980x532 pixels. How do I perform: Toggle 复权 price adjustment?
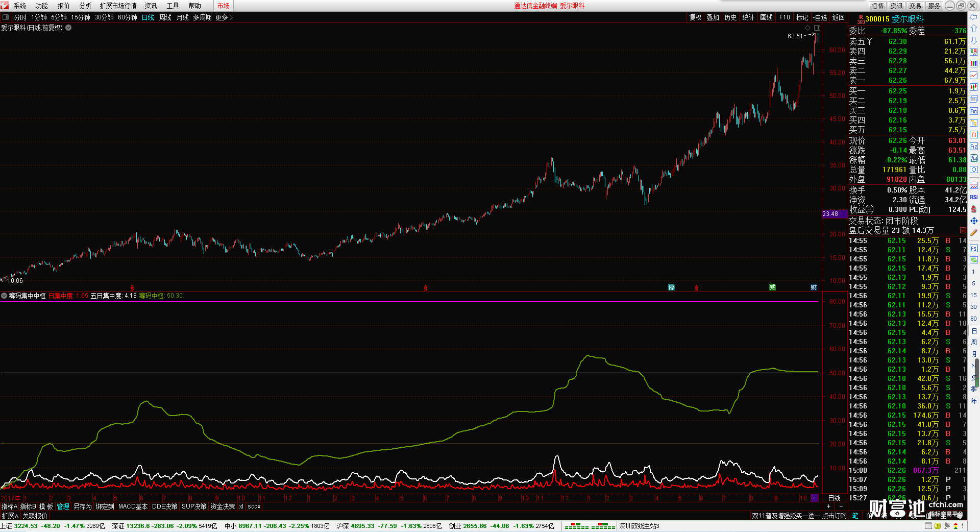coord(695,17)
